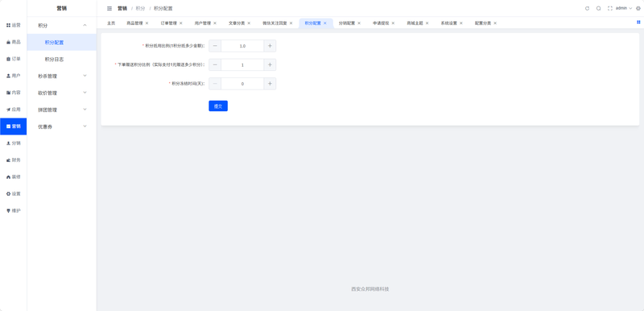Increase the 积分冻结时间 days value
Screen dimensions: 644x311
coord(270,84)
